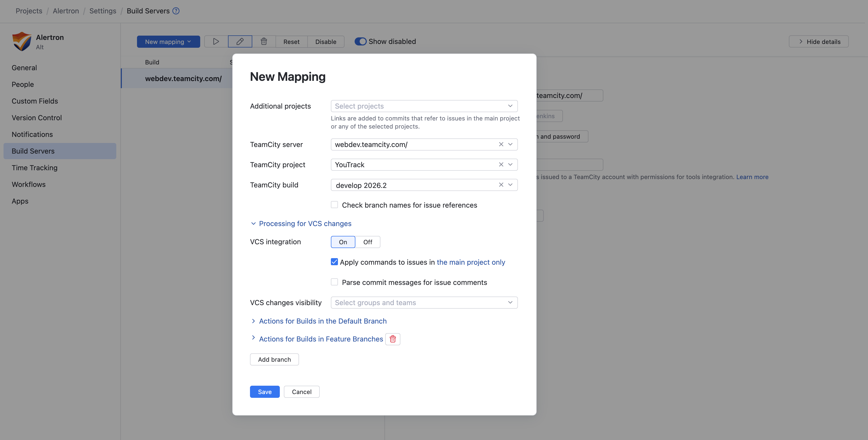
Task: Open Version Control in sidebar
Action: pos(37,118)
